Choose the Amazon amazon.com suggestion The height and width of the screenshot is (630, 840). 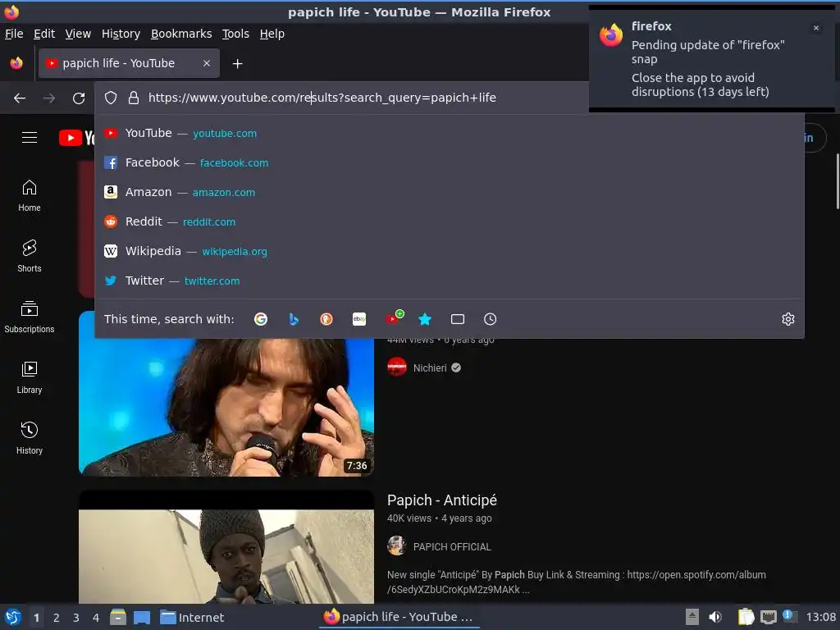click(449, 192)
